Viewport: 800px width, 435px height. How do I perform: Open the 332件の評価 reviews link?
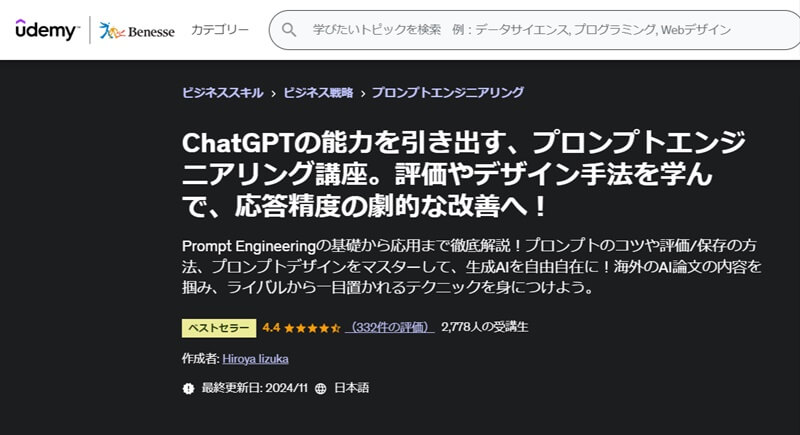[390, 327]
